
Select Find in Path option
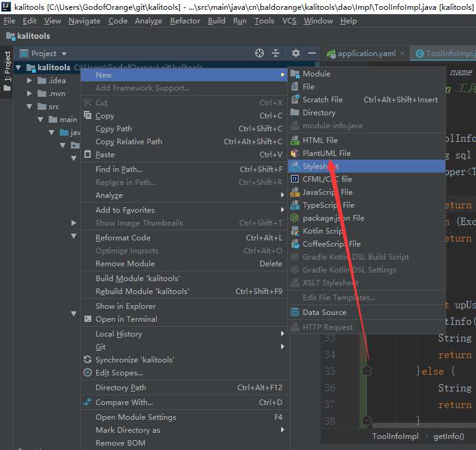click(183, 169)
